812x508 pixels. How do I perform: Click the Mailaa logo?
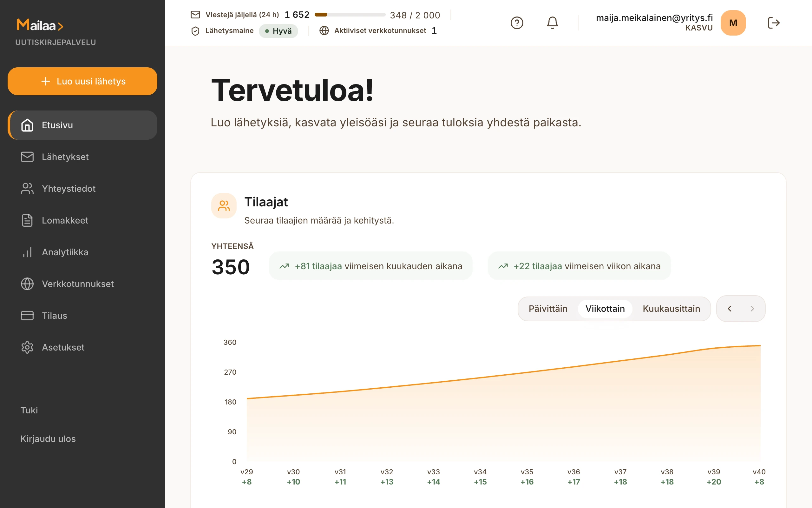click(40, 25)
